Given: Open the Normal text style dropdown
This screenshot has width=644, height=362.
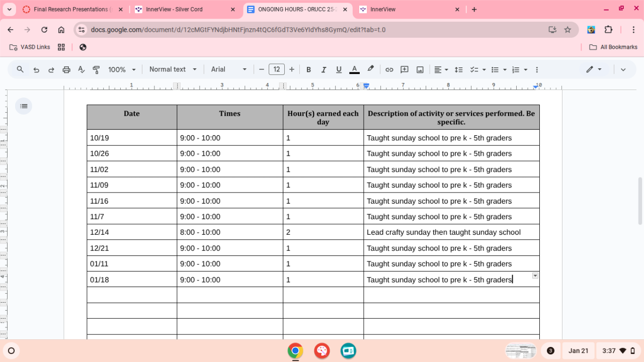Looking at the screenshot, I should click(173, 69).
